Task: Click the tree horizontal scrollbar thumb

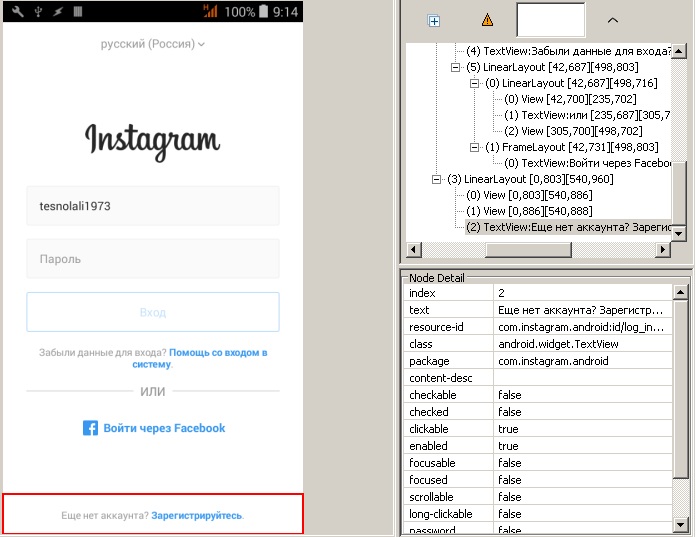Action: [528, 249]
